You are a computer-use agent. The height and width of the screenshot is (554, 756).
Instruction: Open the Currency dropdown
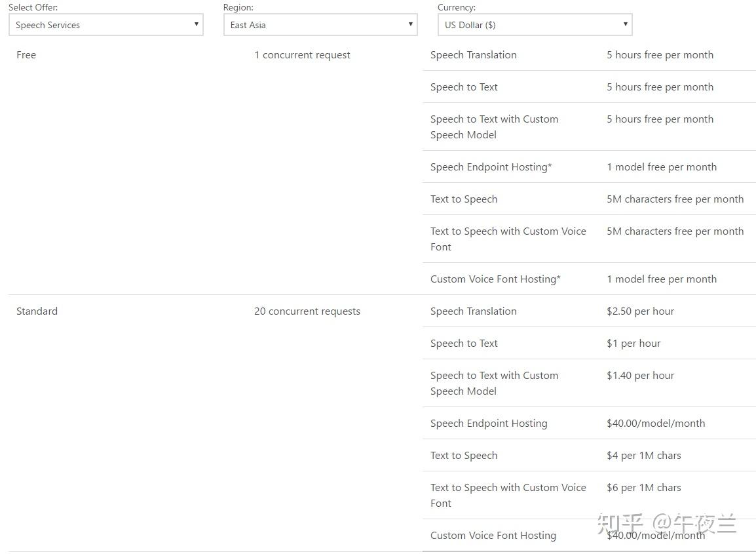pyautogui.click(x=535, y=25)
